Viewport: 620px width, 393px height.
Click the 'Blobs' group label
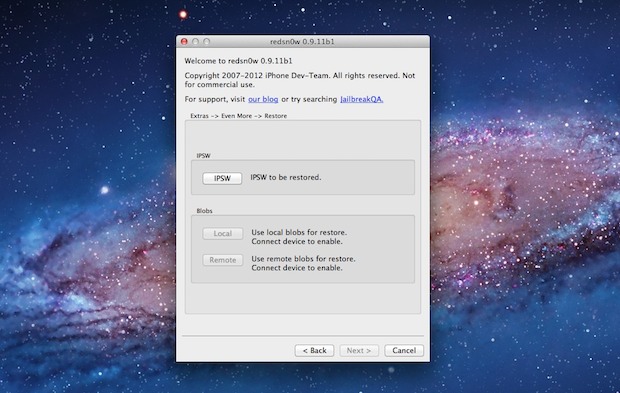(204, 211)
